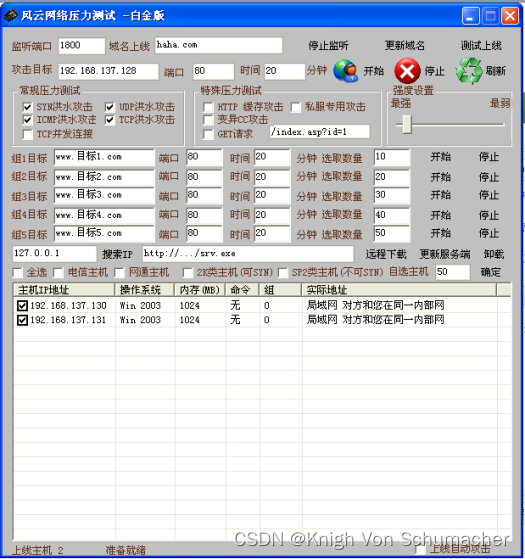Click the 攻击目标 IP field 192.168.137.128
The width and height of the screenshot is (525, 559).
pyautogui.click(x=108, y=71)
